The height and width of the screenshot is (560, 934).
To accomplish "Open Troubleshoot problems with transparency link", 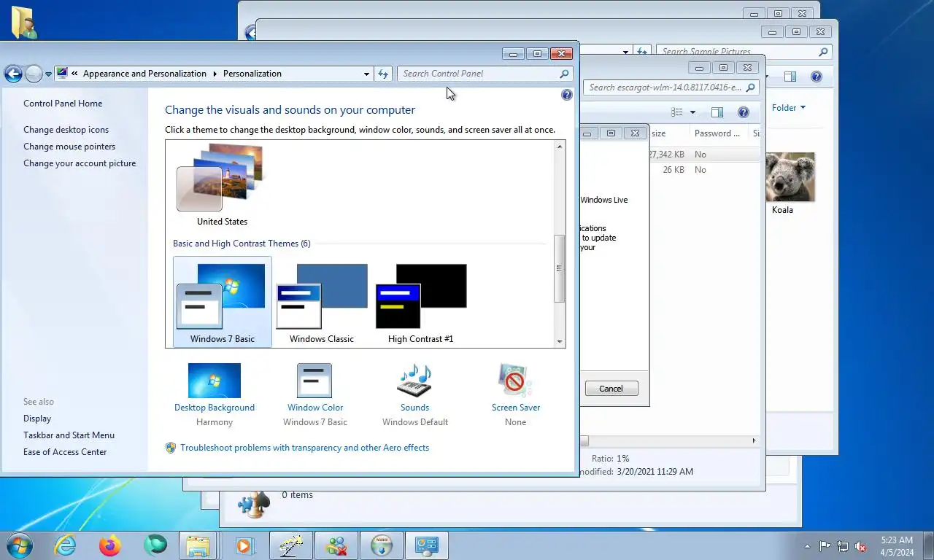I will coord(305,448).
